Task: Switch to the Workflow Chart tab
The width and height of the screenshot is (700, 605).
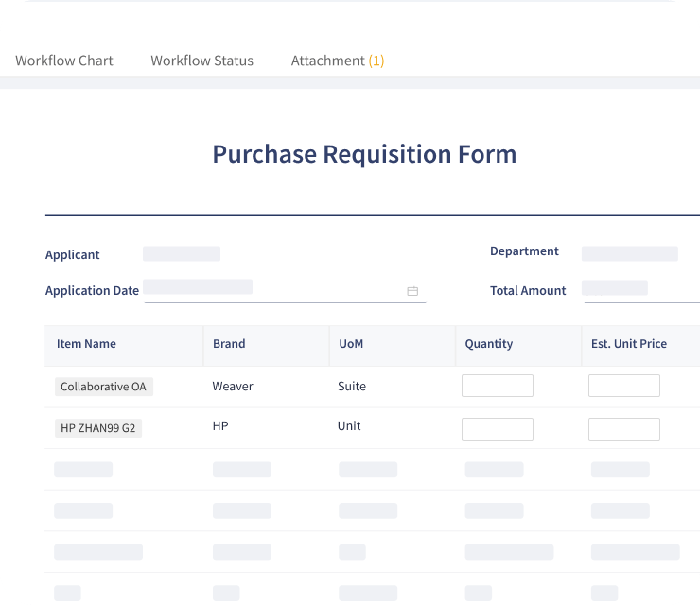Action: [x=64, y=60]
